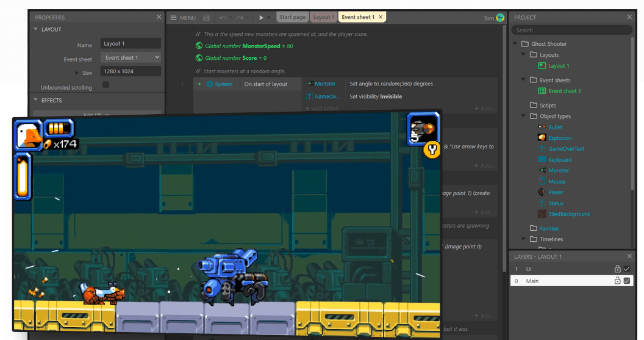
Task: Click the redo arrow icon
Action: point(240,18)
